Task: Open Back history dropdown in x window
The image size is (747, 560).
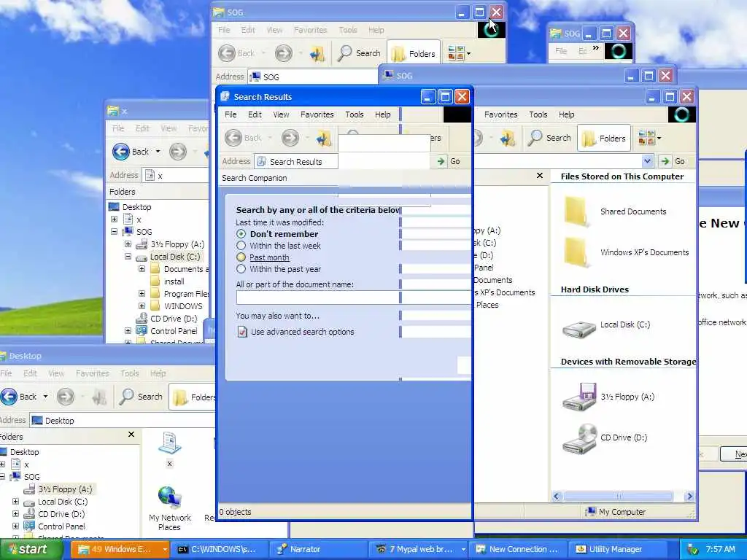Action: coord(158,152)
